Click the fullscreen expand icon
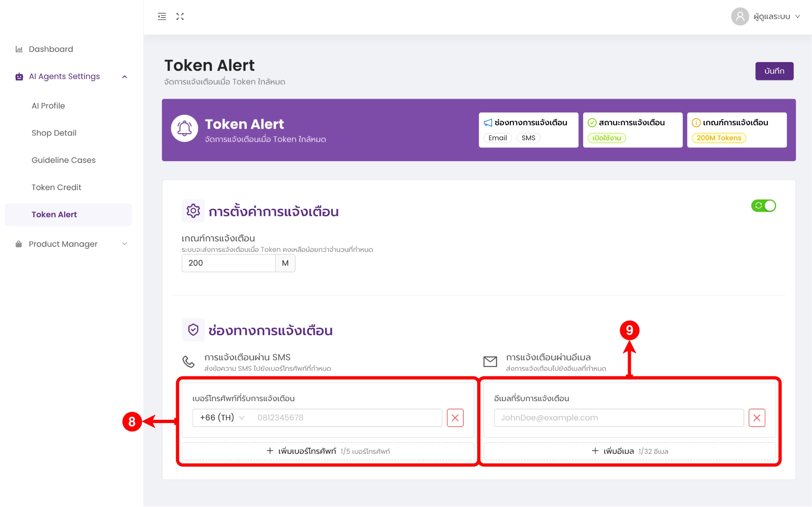812x507 pixels. click(180, 17)
